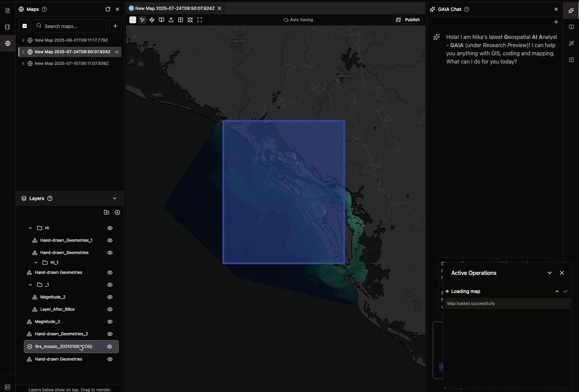Screen dimensions: 579x392
Task: Hide Rrs_mosaic_20210108 (COG) layer
Action: 110,347
